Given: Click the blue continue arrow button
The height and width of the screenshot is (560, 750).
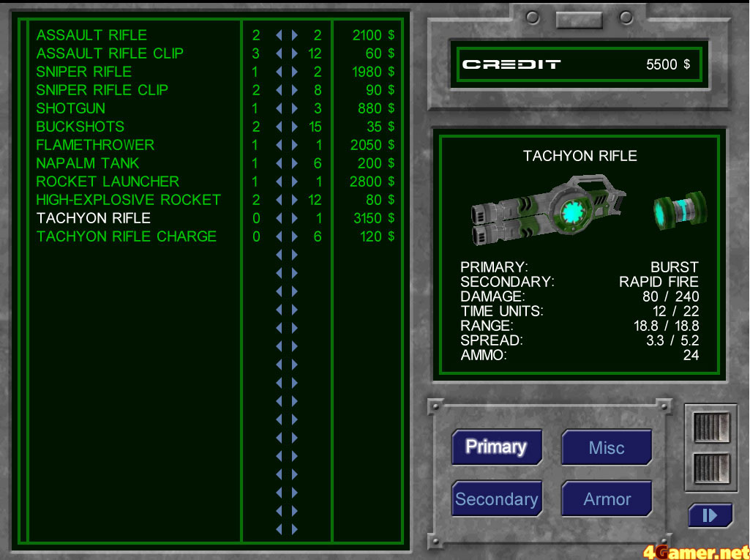Looking at the screenshot, I should click(x=710, y=515).
